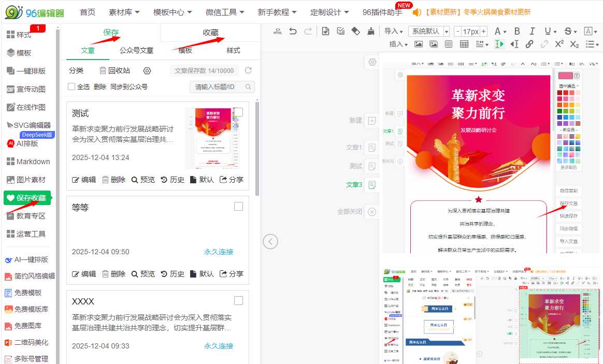Click the undo arrow in toolbar
The height and width of the screenshot is (364, 603).
(x=293, y=31)
